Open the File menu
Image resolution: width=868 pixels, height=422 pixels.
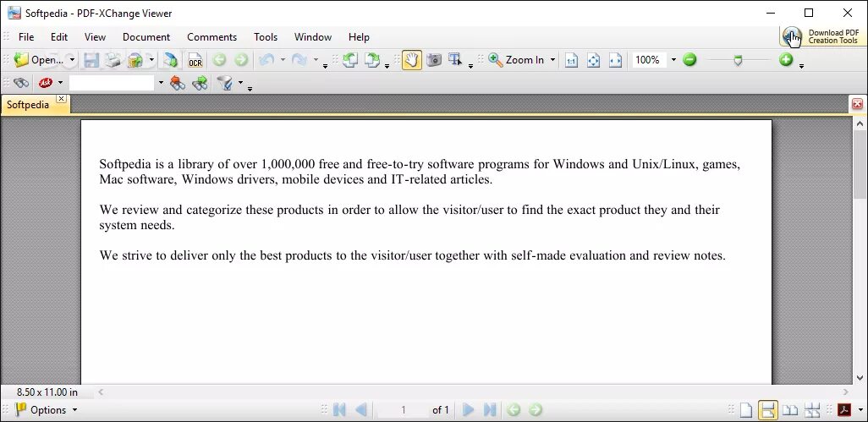(x=26, y=37)
